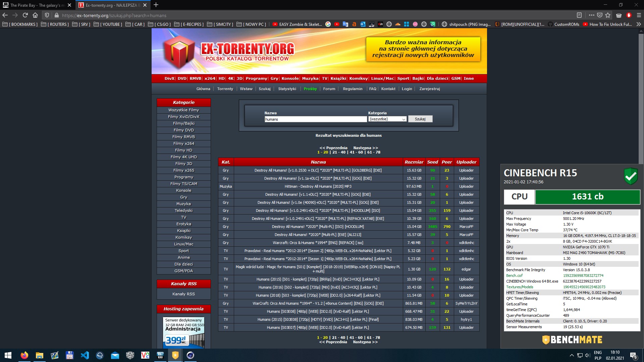Screen dimensions: 644x362
Task: Open reader view in address bar
Action: 579,15
